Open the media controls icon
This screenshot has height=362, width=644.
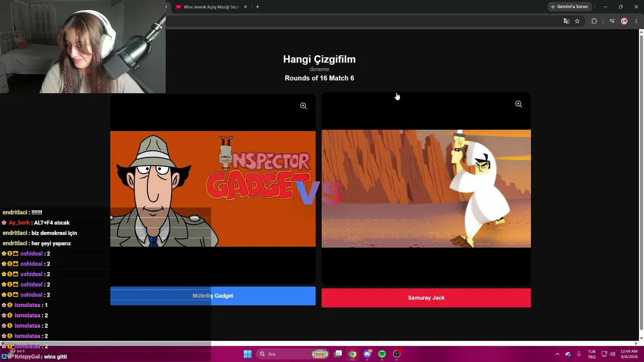tap(612, 21)
